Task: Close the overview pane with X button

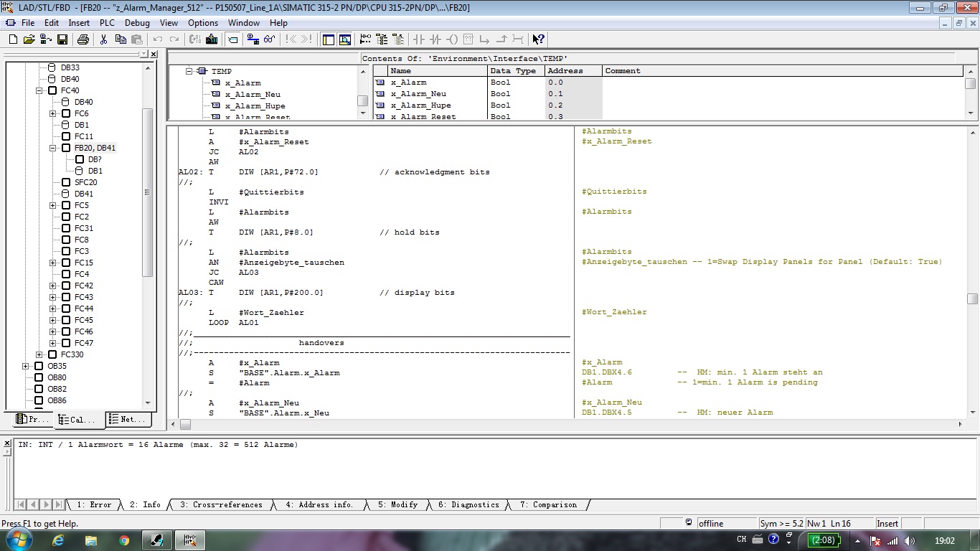Action: [154, 54]
